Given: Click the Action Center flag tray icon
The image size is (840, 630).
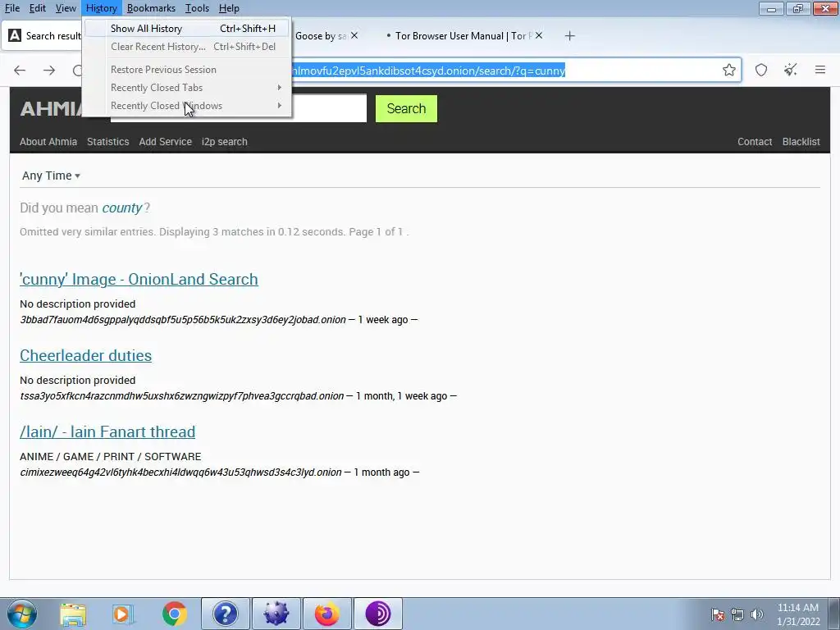Looking at the screenshot, I should [x=717, y=614].
